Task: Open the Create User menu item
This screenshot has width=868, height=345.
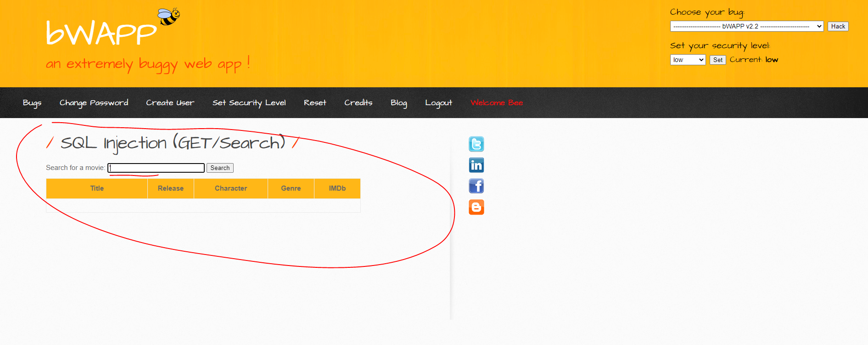Action: click(x=170, y=103)
